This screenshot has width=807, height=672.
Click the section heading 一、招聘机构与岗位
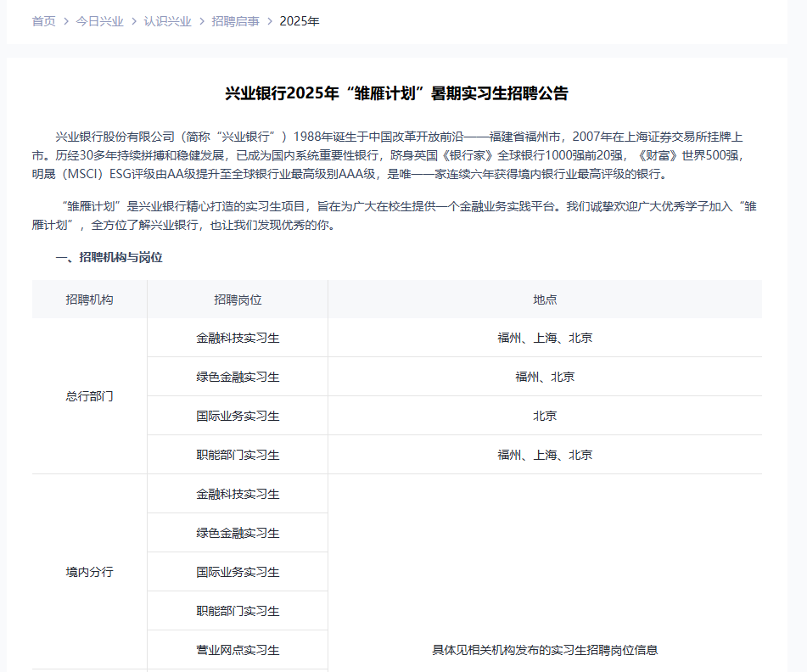tap(109, 257)
